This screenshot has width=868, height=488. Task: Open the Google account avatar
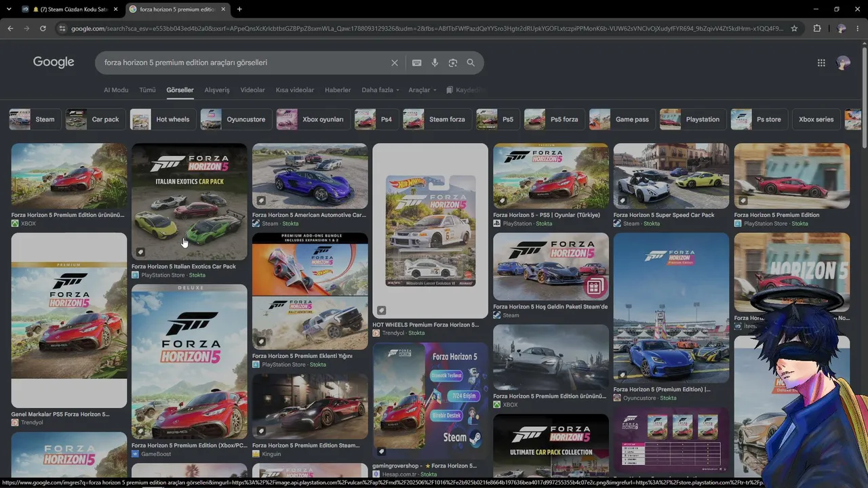coord(844,62)
